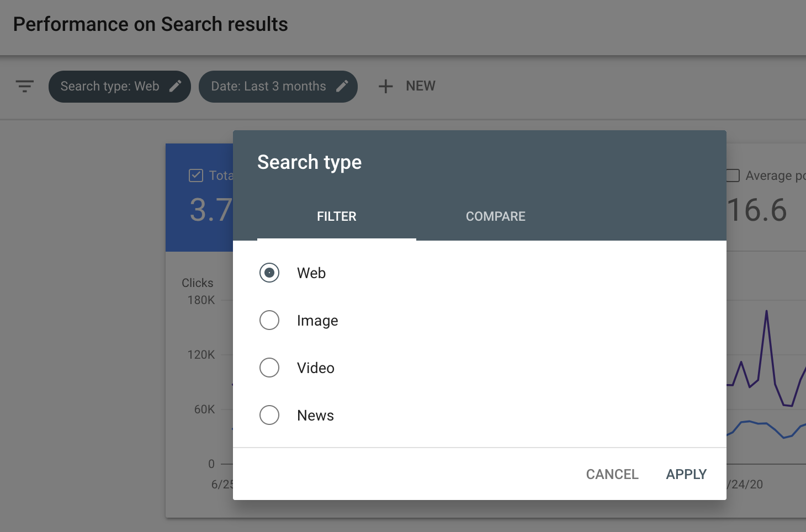The image size is (806, 532).
Task: Click the tall purple spike on chart
Action: (766, 312)
